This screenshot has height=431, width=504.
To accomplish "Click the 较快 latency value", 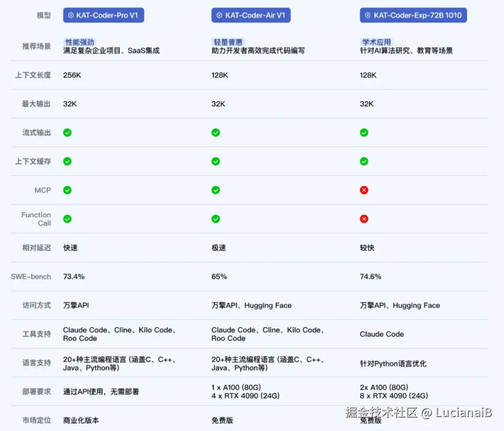I will pos(367,248).
